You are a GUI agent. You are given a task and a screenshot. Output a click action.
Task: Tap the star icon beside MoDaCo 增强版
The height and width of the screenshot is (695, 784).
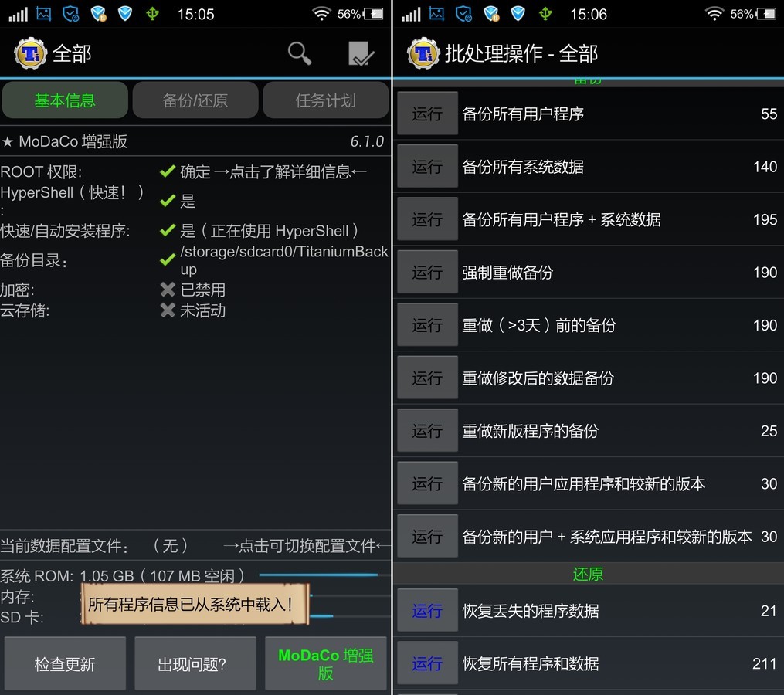tap(7, 141)
